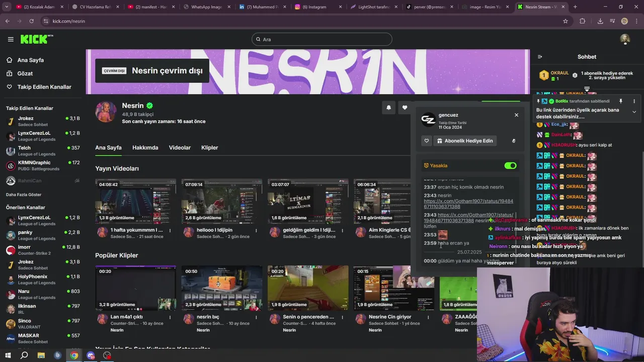This screenshot has height=362, width=644.
Task: Open options for 'Nesrine Cin giriyor' clip
Action: [x=428, y=317]
